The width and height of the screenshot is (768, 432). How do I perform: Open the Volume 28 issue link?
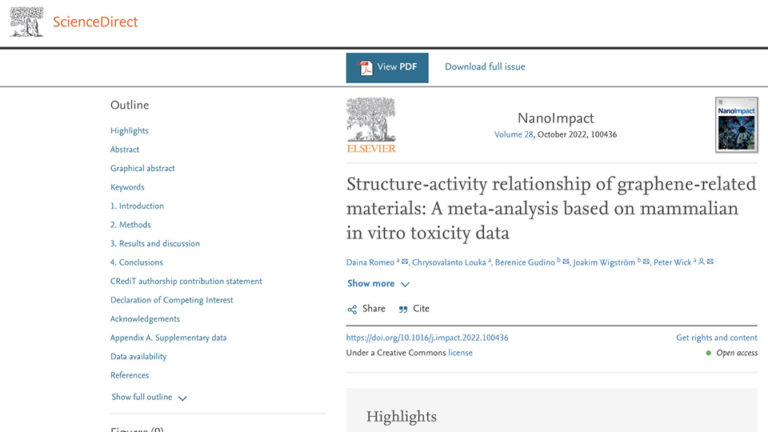coord(516,135)
